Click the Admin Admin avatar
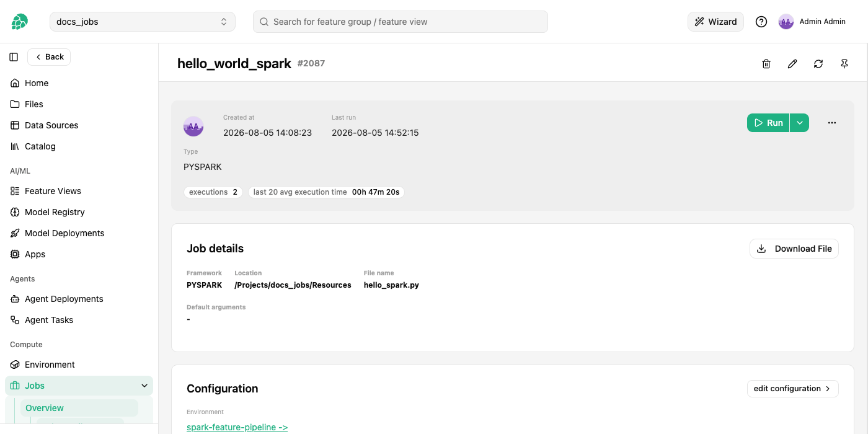This screenshot has width=868, height=434. click(x=786, y=22)
